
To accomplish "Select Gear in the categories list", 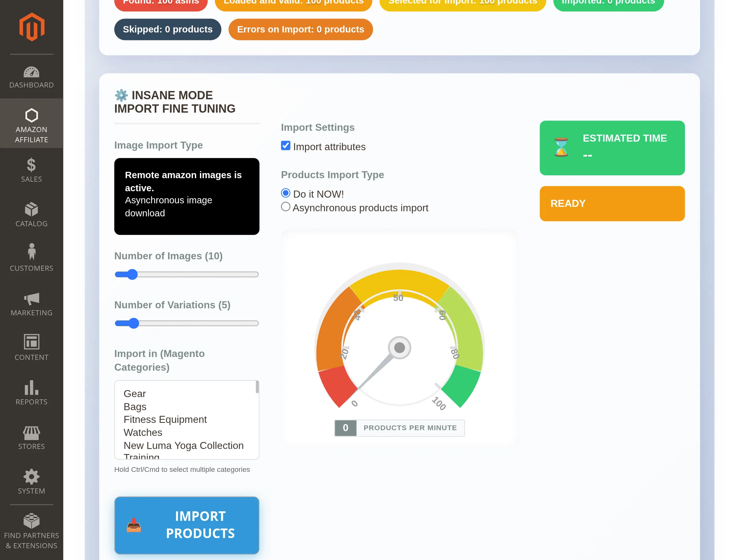I will (x=135, y=394).
